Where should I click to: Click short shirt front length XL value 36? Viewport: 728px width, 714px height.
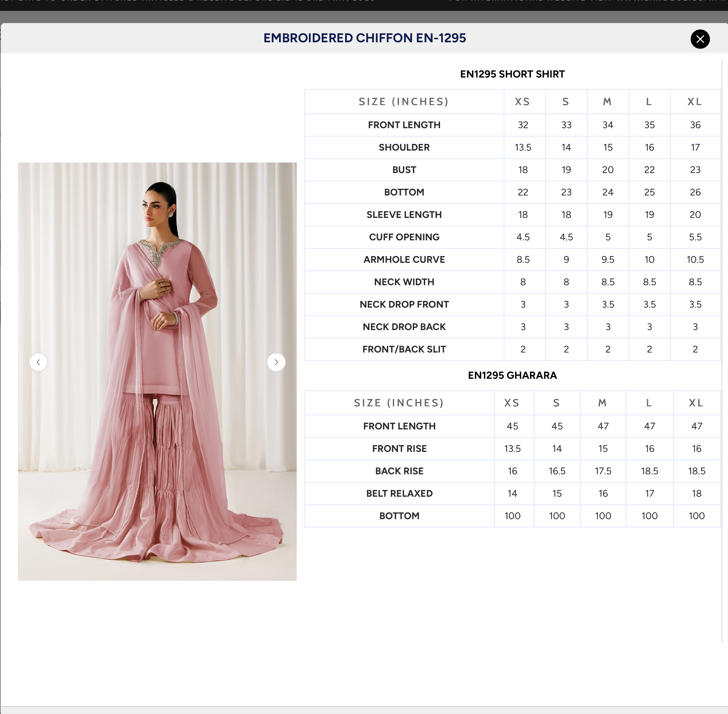pyautogui.click(x=695, y=125)
